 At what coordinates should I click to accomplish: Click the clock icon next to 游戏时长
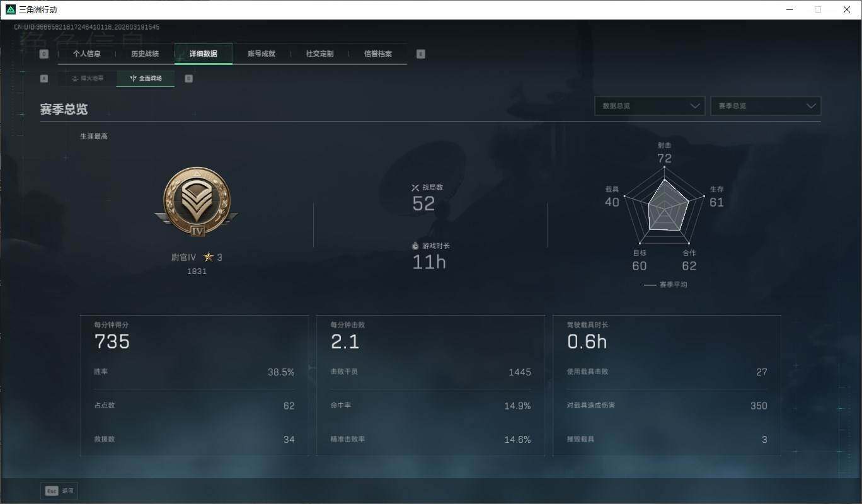coord(415,246)
